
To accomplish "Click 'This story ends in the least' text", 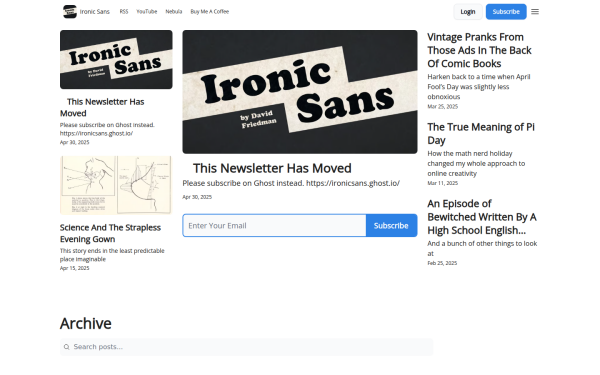I will [112, 255].
